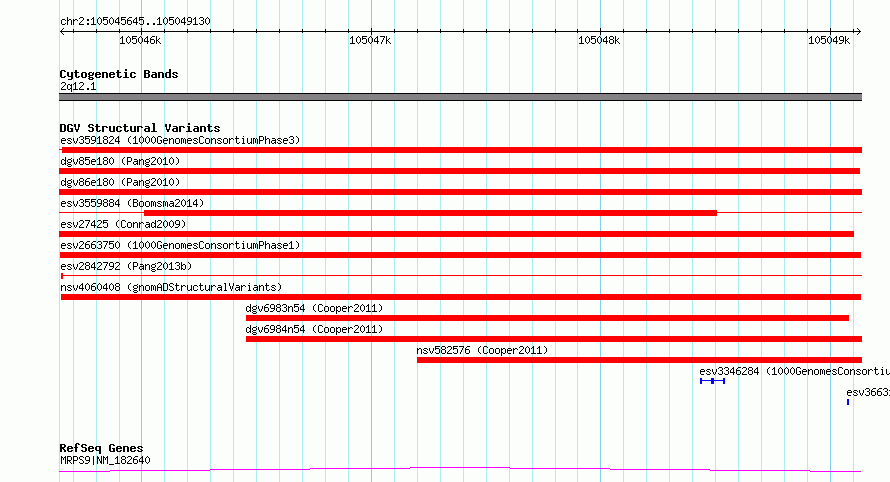The image size is (890, 482).
Task: Select the red bar under nsv4060408
Action: click(461, 297)
